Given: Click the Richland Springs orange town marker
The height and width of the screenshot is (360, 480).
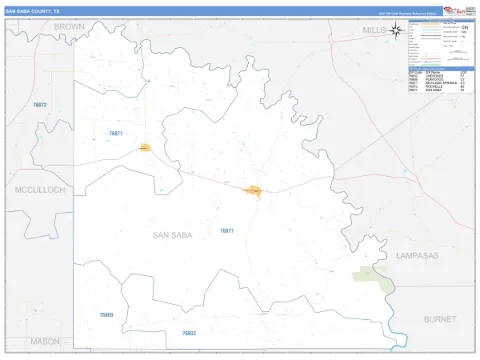Looking at the screenshot, I should pyautogui.click(x=145, y=147).
